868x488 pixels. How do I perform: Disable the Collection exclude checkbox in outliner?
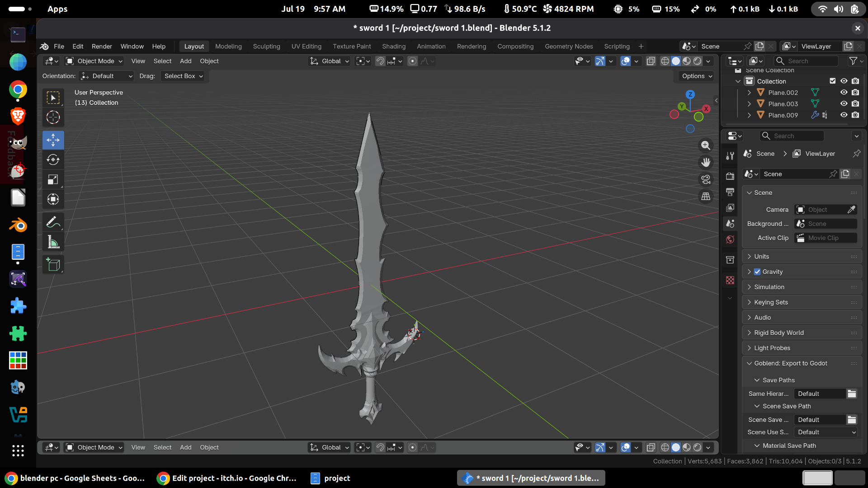pyautogui.click(x=832, y=81)
